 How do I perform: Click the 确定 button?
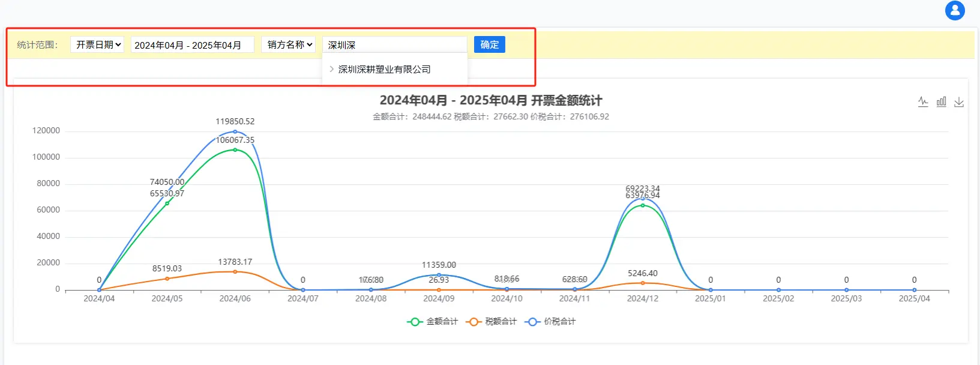click(x=489, y=44)
